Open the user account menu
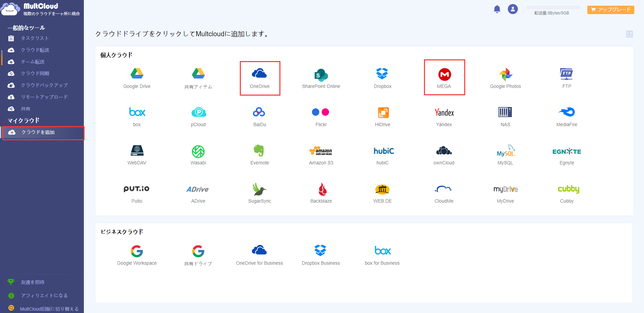Viewport: 644px width, 313px height. pyautogui.click(x=513, y=9)
